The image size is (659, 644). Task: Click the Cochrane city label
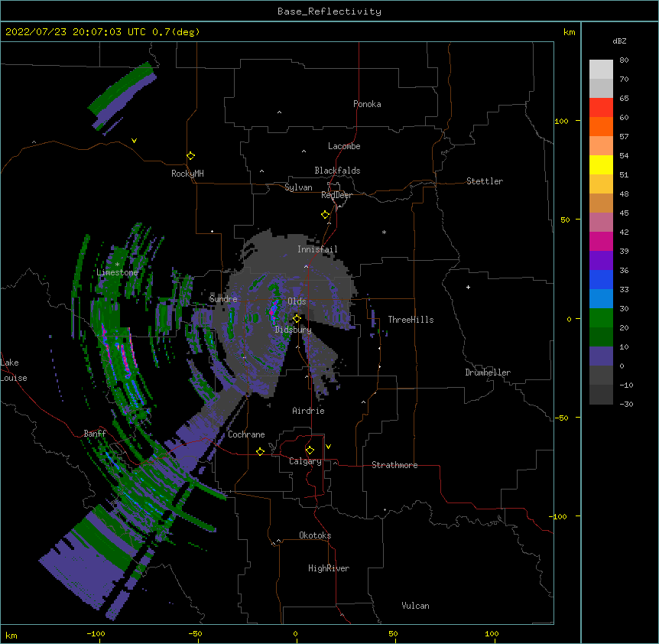246,434
